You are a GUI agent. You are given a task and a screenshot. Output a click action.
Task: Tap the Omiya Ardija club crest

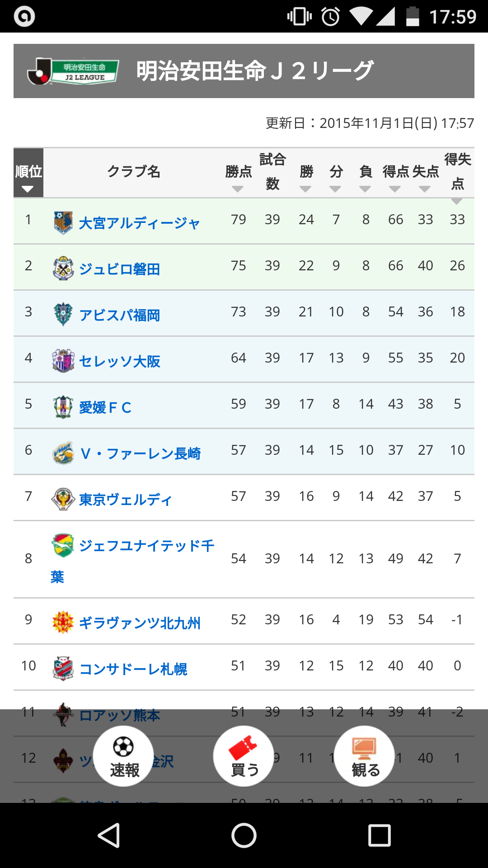tap(63, 222)
